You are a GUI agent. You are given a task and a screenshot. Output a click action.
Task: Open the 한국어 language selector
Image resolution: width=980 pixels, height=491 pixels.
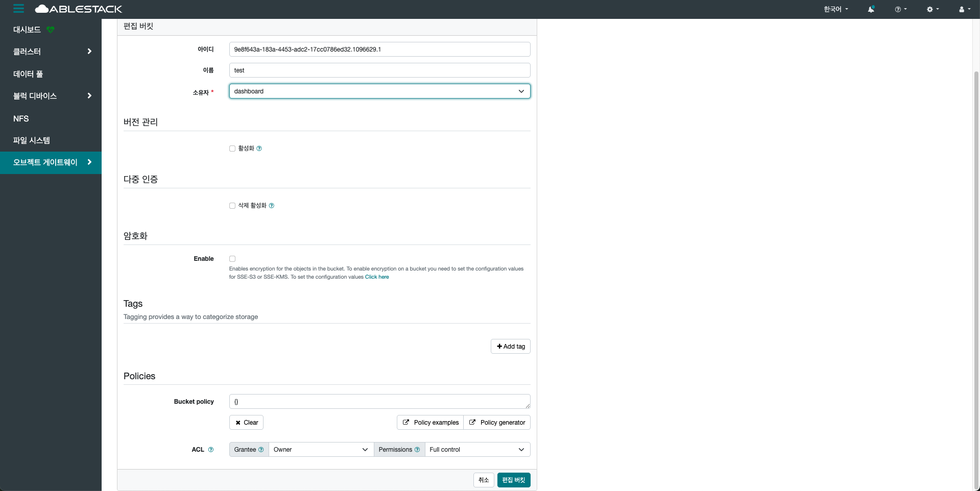pos(835,9)
